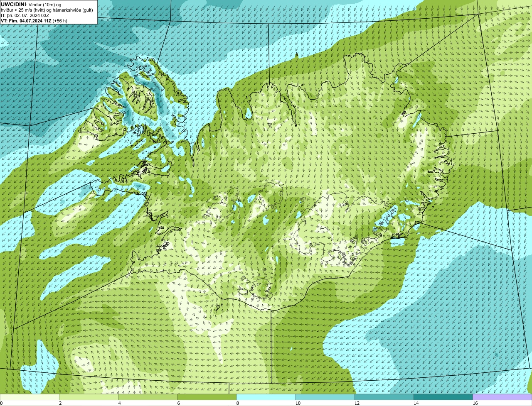Click the legend scale label '2'
Screen dimensions: 532x406
click(60, 403)
